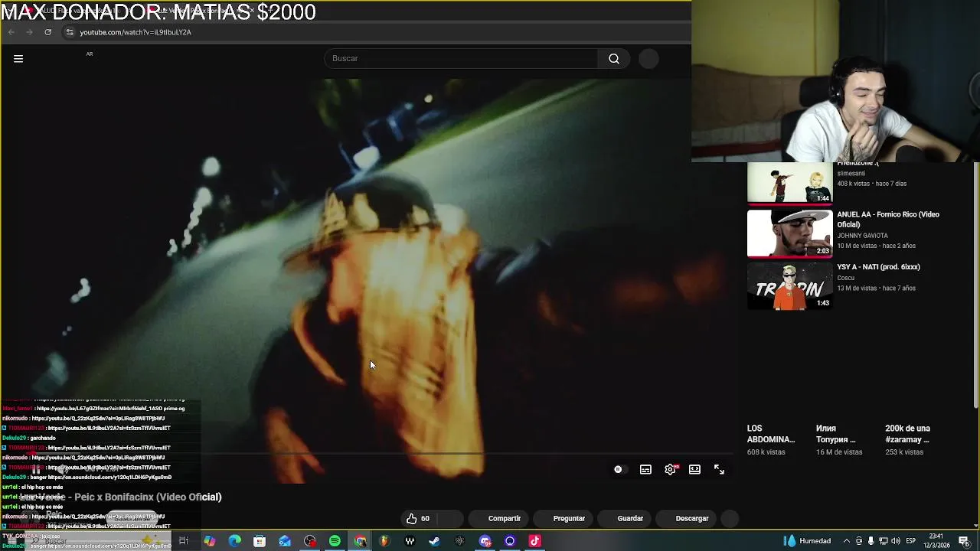Open Steam from the taskbar
Image resolution: width=980 pixels, height=551 pixels.
[434, 541]
